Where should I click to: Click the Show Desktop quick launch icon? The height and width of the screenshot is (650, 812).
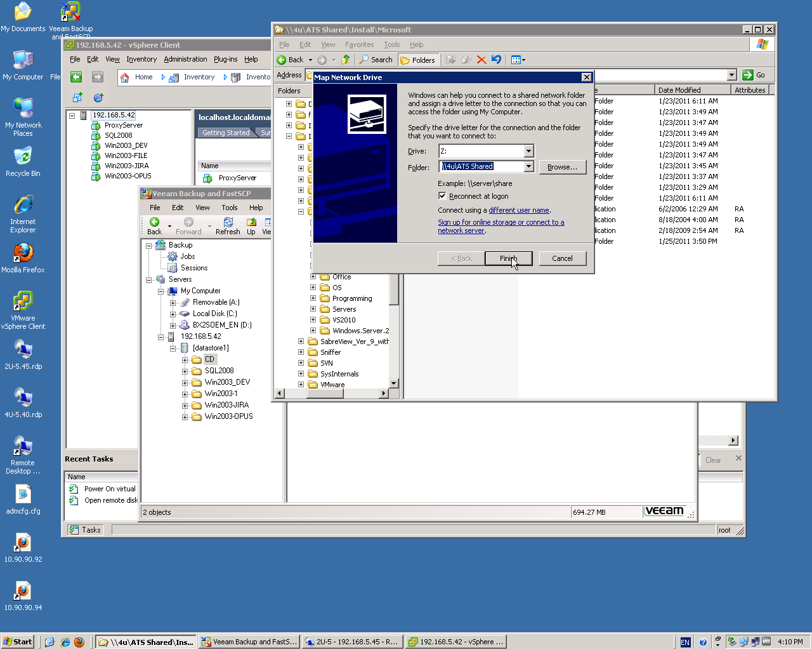50,642
